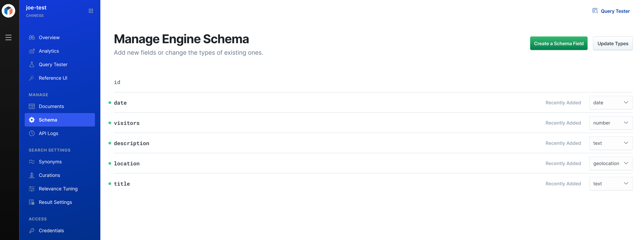The height and width of the screenshot is (240, 644).
Task: Click the API Logs clock icon
Action: click(x=32, y=133)
